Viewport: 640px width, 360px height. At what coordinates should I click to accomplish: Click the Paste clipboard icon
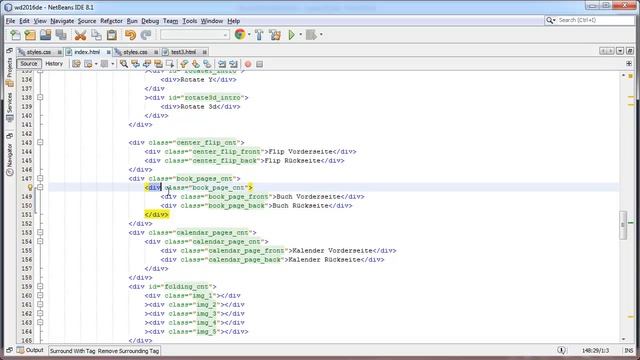tap(111, 35)
